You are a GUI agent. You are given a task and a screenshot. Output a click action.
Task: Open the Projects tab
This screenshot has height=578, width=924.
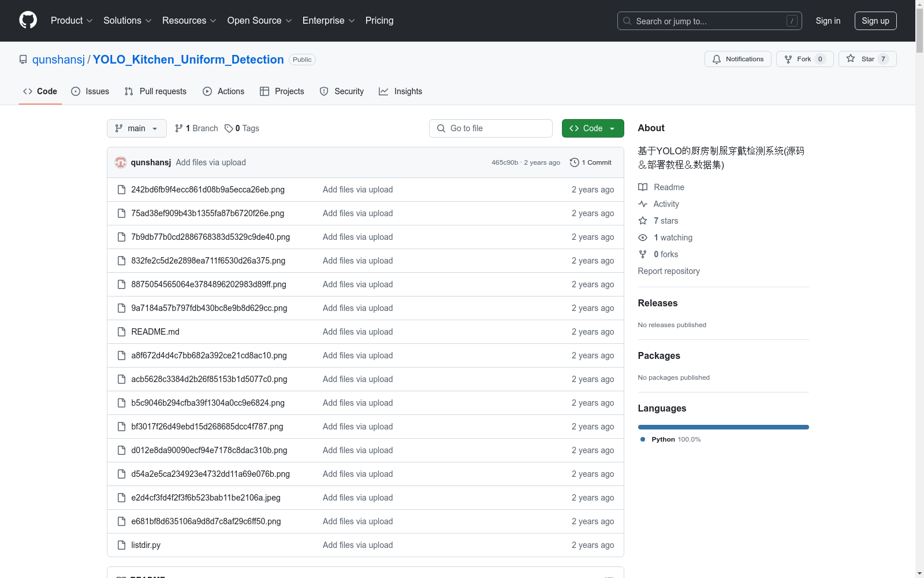282,91
